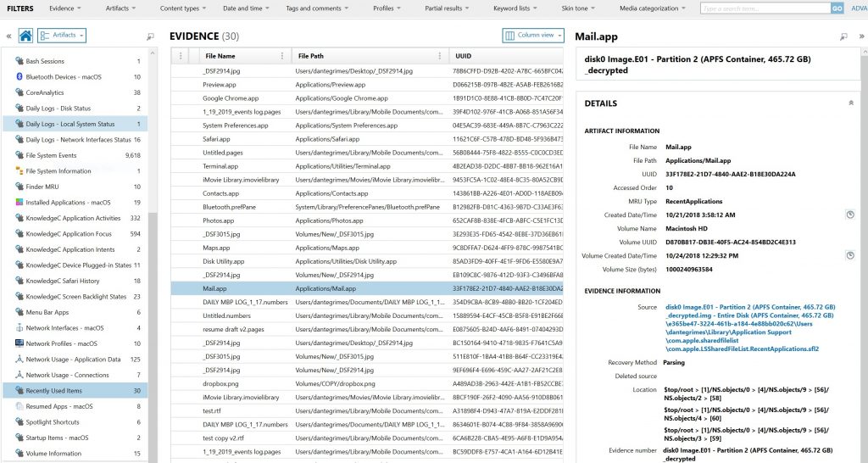The image size is (868, 463).
Task: Select CoreAnalytics artifact
Action: (x=75, y=92)
